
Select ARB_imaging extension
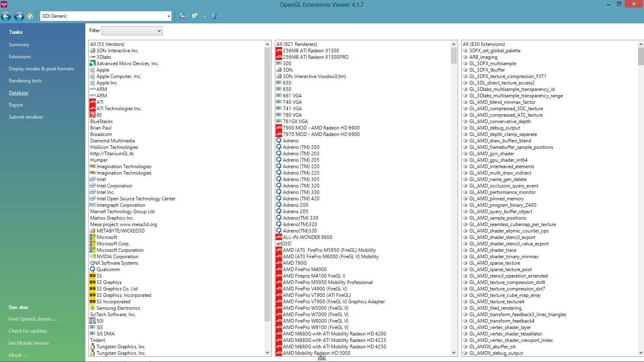480,57
